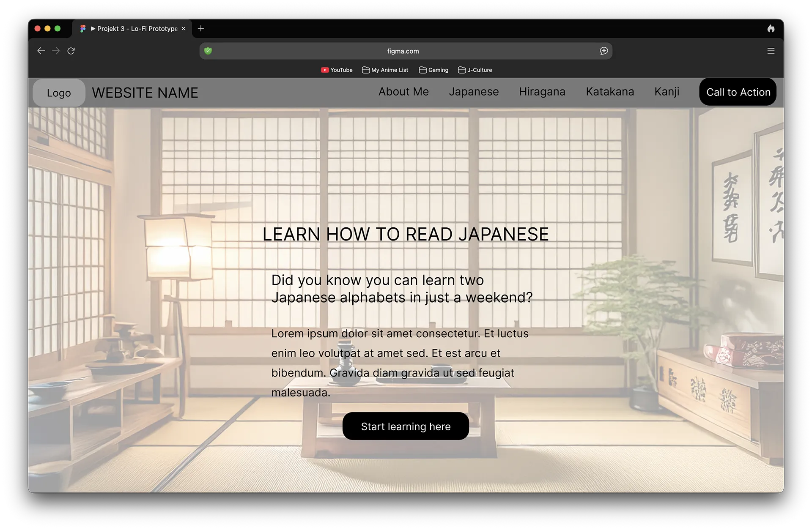Image resolution: width=812 pixels, height=530 pixels.
Task: Select the Projekt 3 Lo-Fi Prototype tab
Action: pos(134,28)
